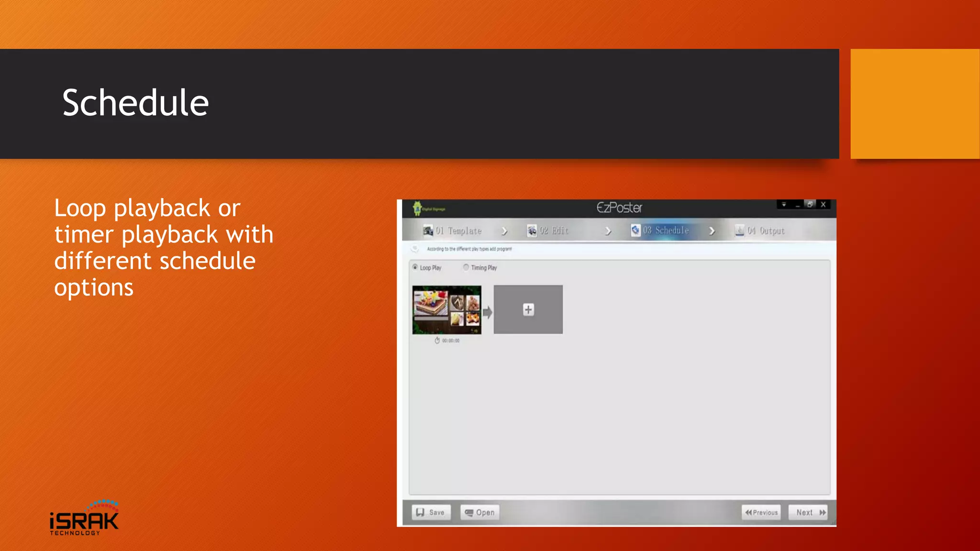Image resolution: width=980 pixels, height=551 pixels.
Task: Click the 'According to the different play types' text
Action: [x=469, y=249]
